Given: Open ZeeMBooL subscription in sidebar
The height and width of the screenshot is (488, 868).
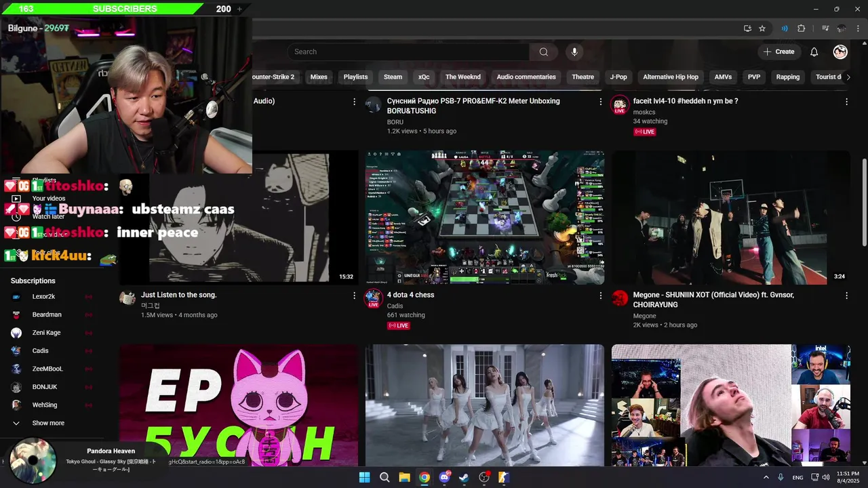Looking at the screenshot, I should [47, 369].
